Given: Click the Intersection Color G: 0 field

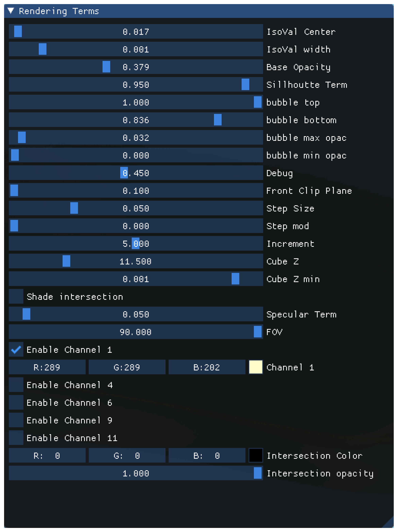Looking at the screenshot, I should click(127, 455).
